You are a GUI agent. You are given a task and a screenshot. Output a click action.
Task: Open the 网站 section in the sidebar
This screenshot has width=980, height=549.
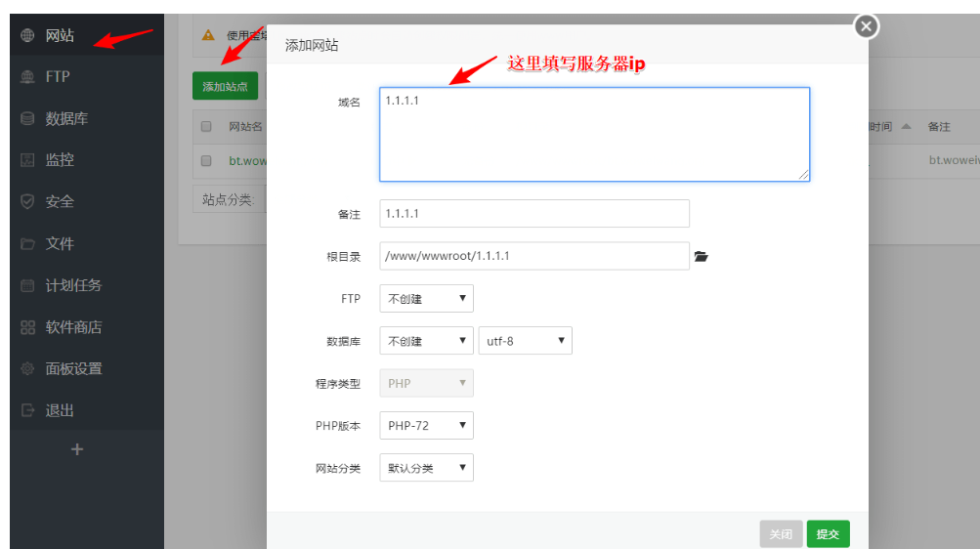(59, 35)
